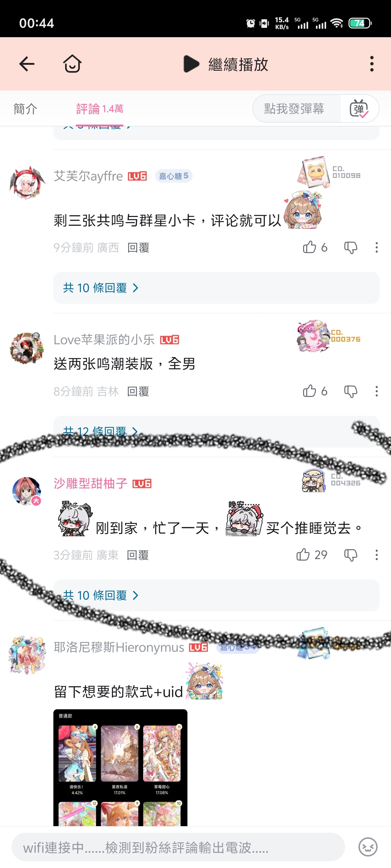Viewport: 391px width, 868px height.
Task: Go to home via house icon
Action: click(72, 64)
